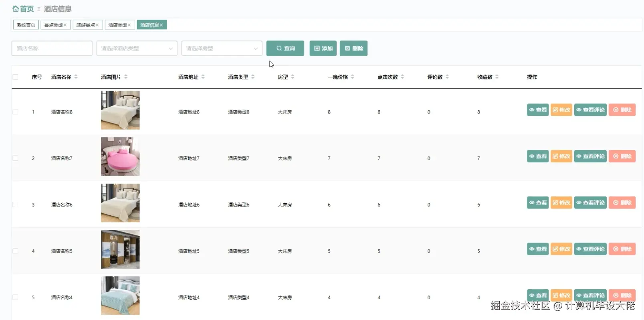View comments for 酒店名称6

click(590, 203)
